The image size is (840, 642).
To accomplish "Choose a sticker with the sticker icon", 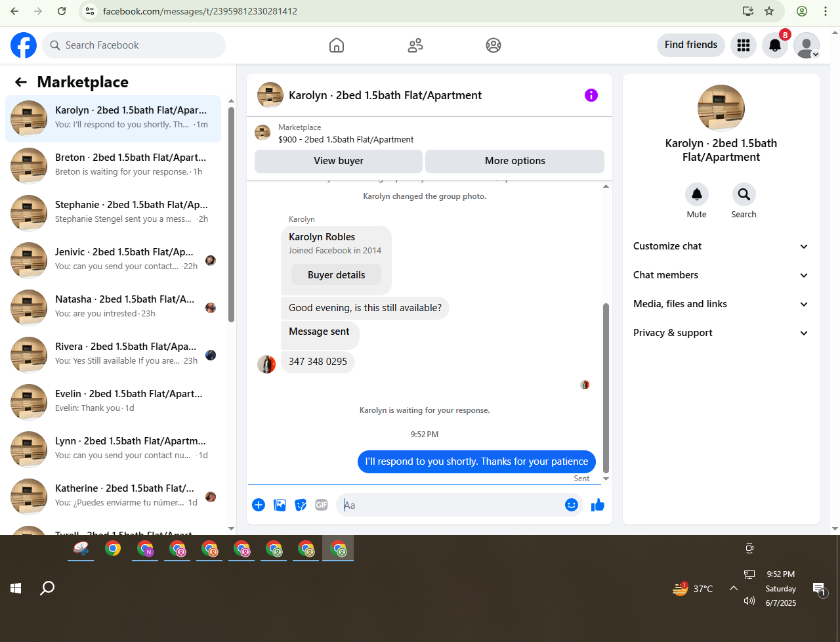I will tap(301, 505).
